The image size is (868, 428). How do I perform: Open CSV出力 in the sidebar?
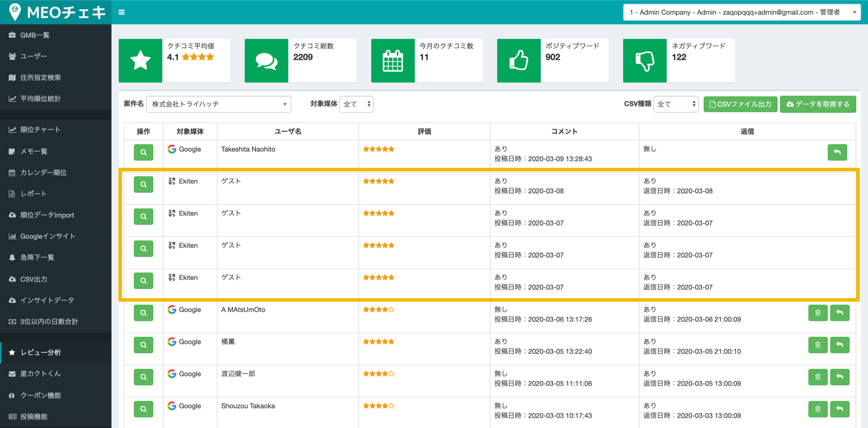(56, 279)
